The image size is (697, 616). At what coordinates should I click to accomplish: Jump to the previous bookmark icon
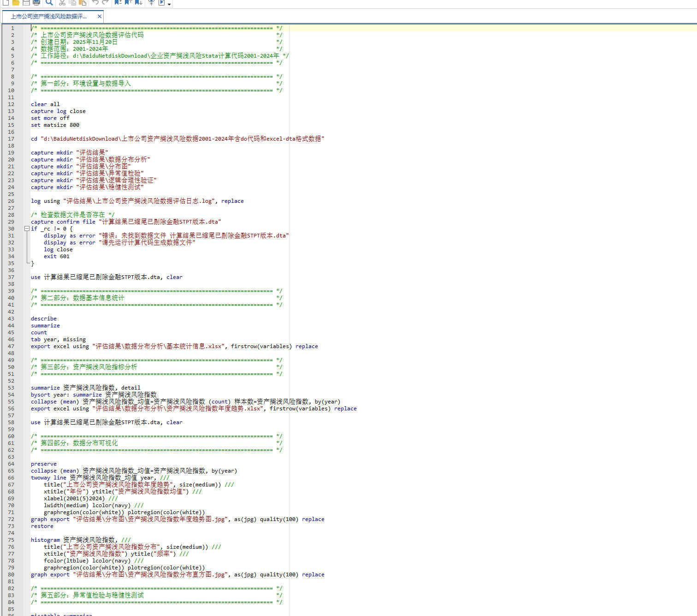click(128, 2)
